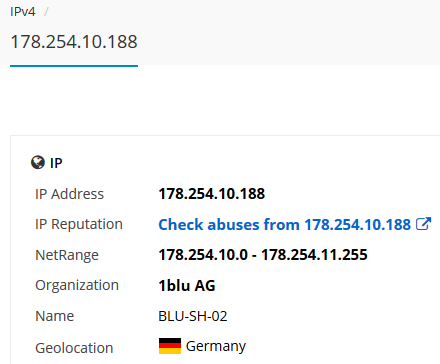Select the 178.254.10.188 page title tab

point(74,42)
